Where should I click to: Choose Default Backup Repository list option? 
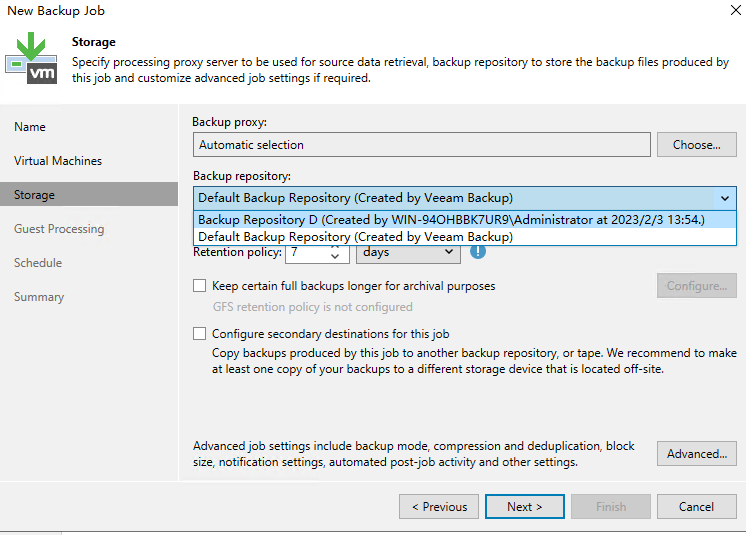click(465, 237)
